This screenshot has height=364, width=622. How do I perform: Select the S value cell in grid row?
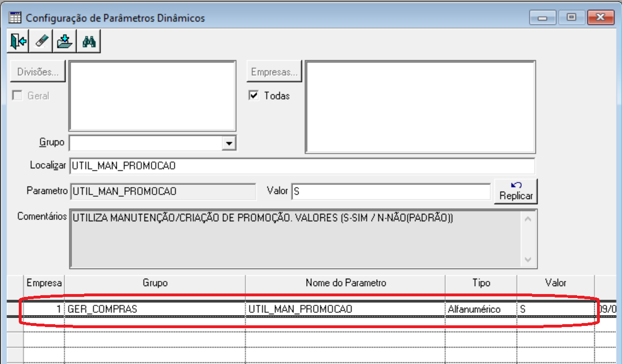[556, 309]
